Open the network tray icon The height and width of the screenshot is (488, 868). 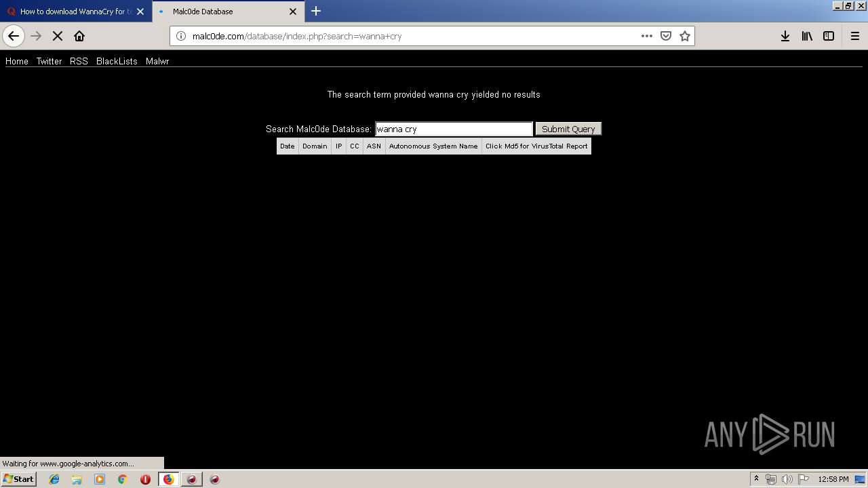point(770,479)
